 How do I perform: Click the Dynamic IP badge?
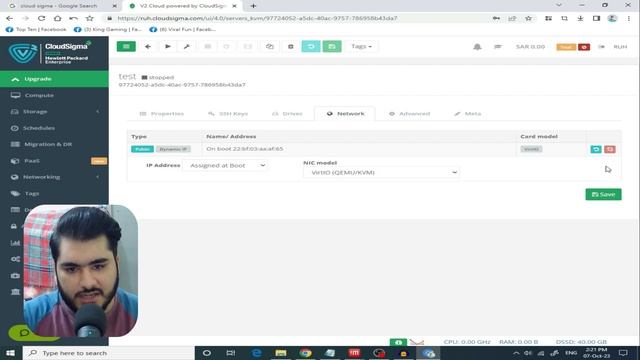(173, 149)
